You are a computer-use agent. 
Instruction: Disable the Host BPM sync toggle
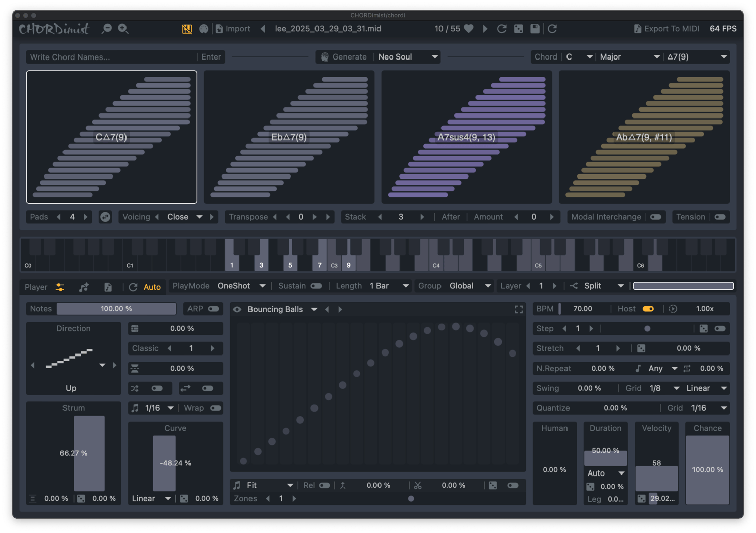click(648, 309)
